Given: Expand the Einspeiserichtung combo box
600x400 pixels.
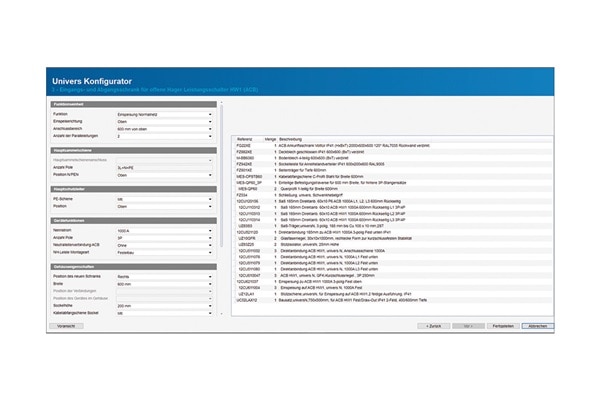Looking at the screenshot, I should click(x=164, y=121).
